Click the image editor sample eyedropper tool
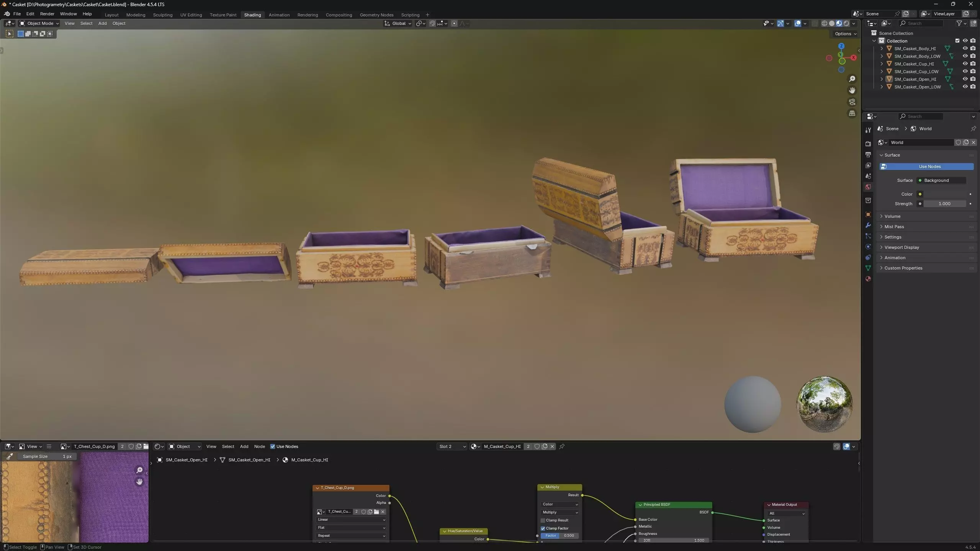Screen dimensions: 980x551 [x=10, y=456]
